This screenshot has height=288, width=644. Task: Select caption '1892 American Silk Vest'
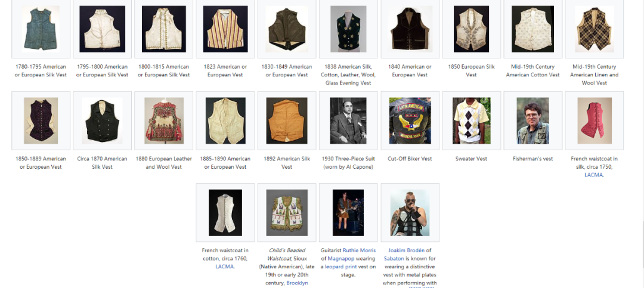(287, 163)
